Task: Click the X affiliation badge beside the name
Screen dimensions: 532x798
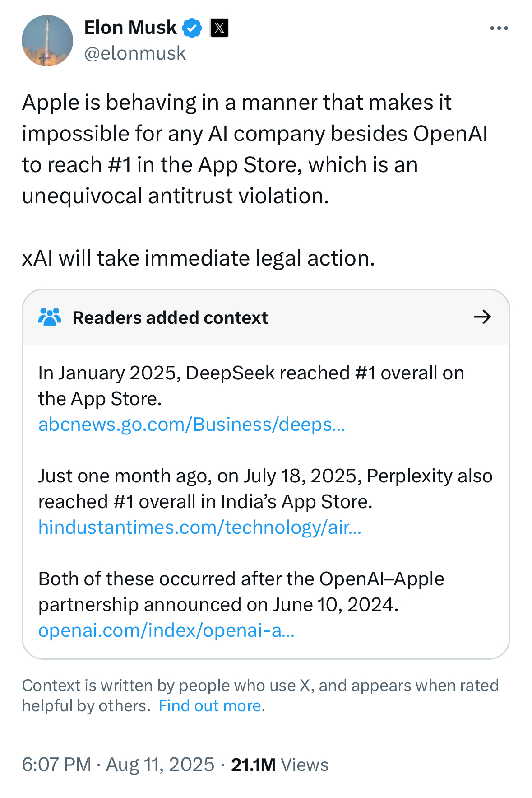Action: point(219,28)
